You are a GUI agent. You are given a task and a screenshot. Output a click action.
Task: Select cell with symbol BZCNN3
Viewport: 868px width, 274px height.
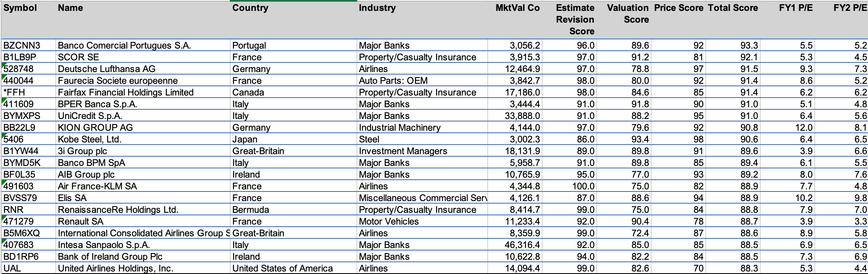click(x=28, y=45)
